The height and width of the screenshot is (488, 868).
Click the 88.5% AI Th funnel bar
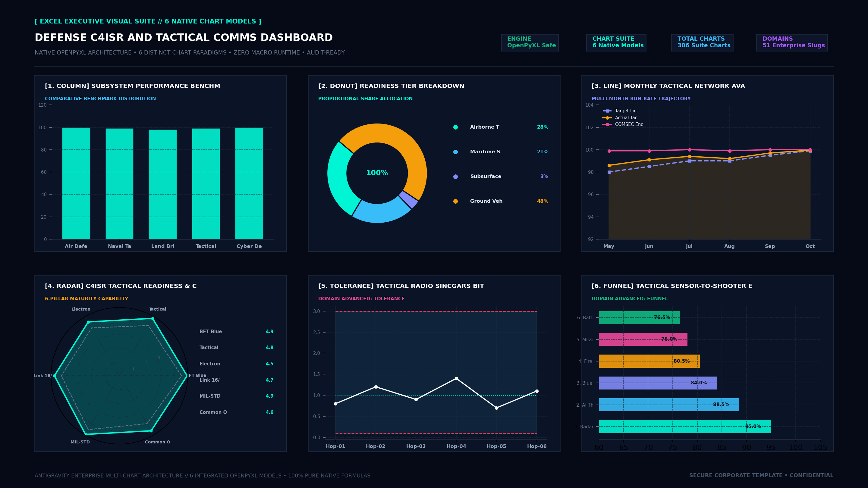669,405
